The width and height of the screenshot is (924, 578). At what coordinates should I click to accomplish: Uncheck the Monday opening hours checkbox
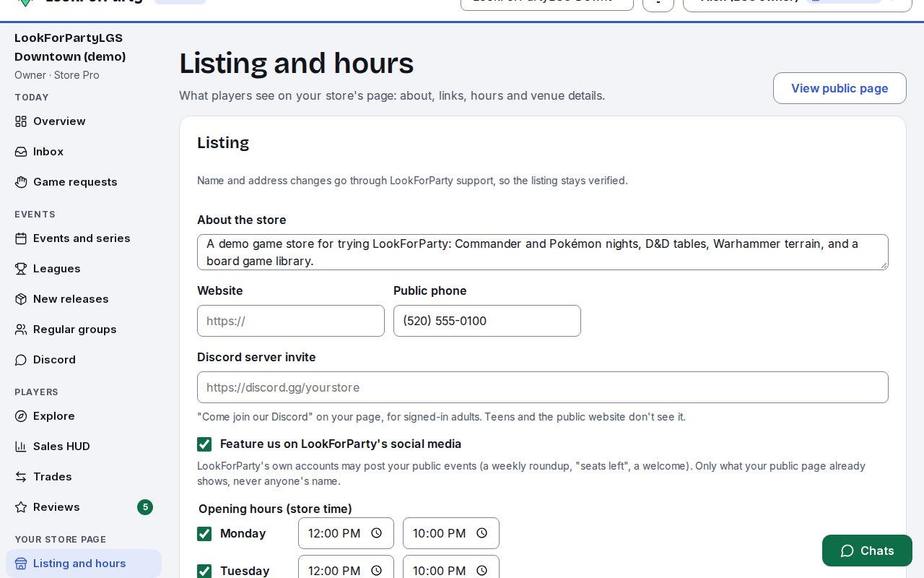(x=204, y=533)
